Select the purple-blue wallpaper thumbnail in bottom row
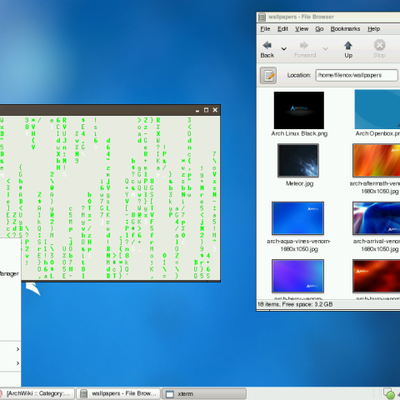The height and width of the screenshot is (400, 400). click(x=298, y=276)
